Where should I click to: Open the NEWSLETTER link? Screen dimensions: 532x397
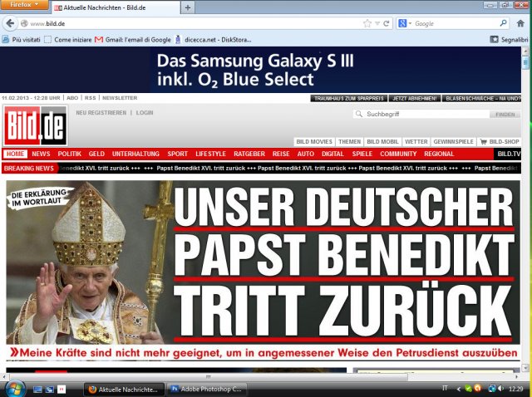click(x=120, y=98)
